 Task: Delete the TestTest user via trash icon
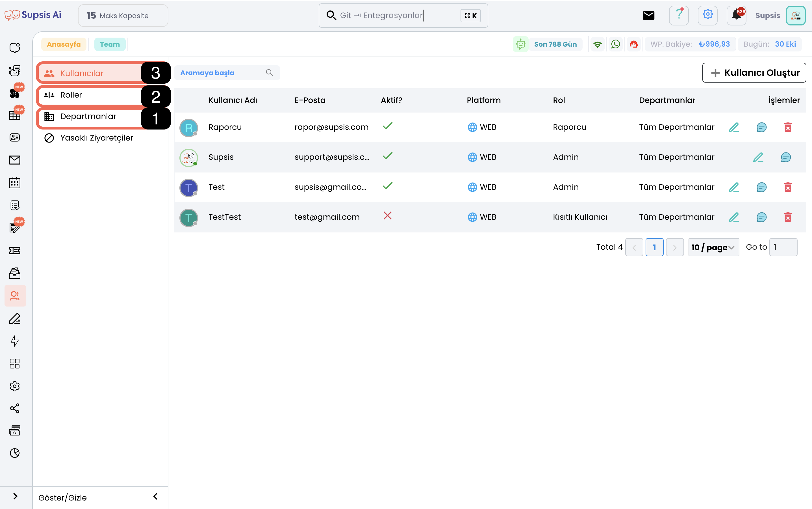tap(787, 217)
